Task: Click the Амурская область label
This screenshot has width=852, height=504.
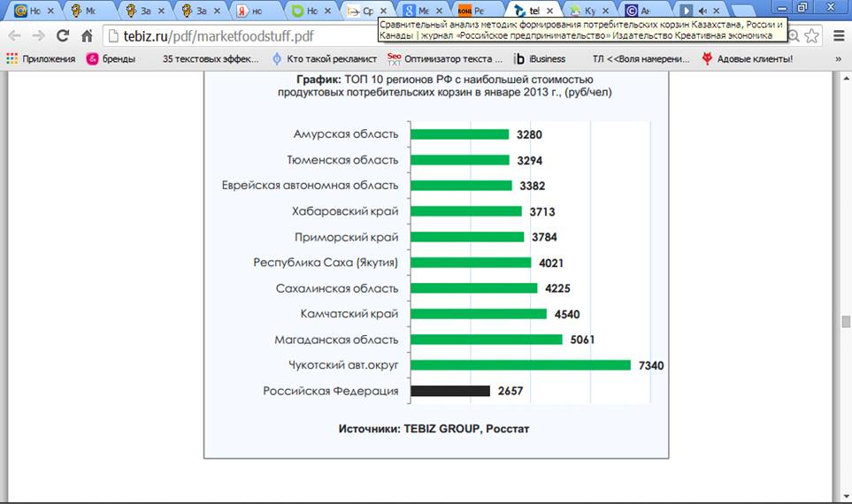Action: point(346,134)
